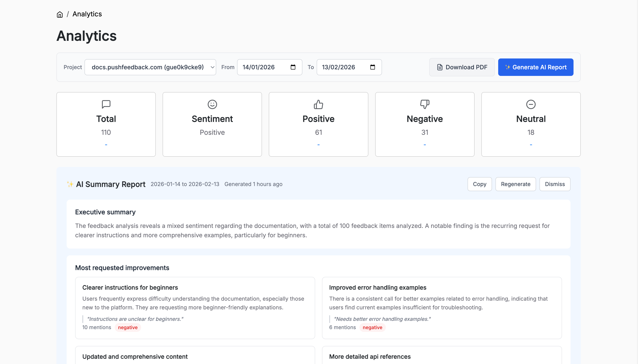
Task: Open the Project selection dropdown
Action: coord(150,67)
